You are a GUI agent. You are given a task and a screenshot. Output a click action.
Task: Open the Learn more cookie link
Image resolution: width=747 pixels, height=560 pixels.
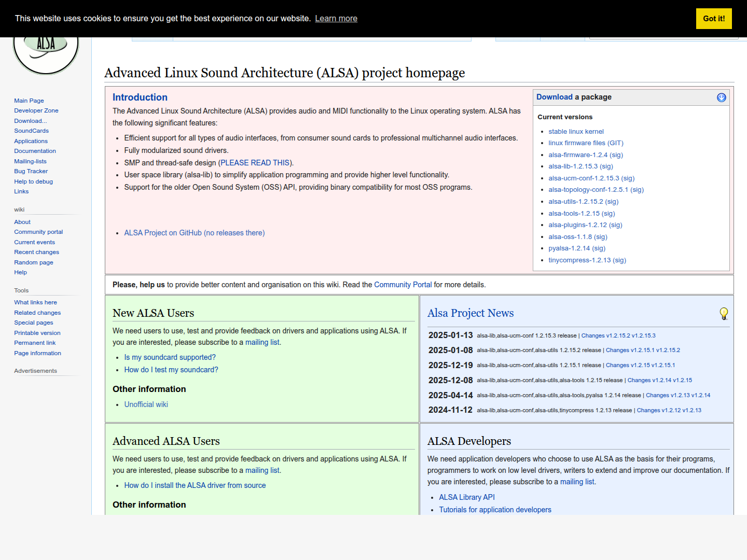click(336, 19)
